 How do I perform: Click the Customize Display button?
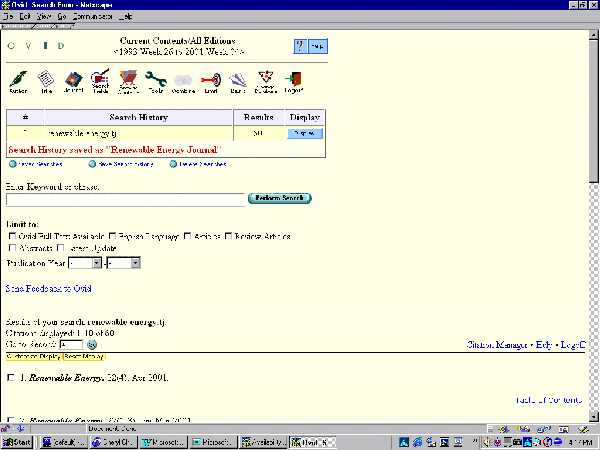click(x=33, y=357)
